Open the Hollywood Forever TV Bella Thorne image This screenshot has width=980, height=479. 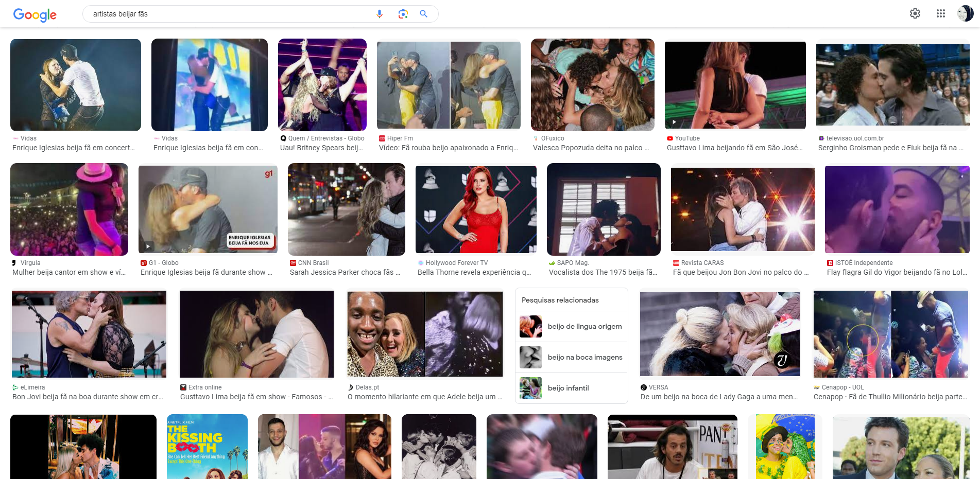click(476, 209)
